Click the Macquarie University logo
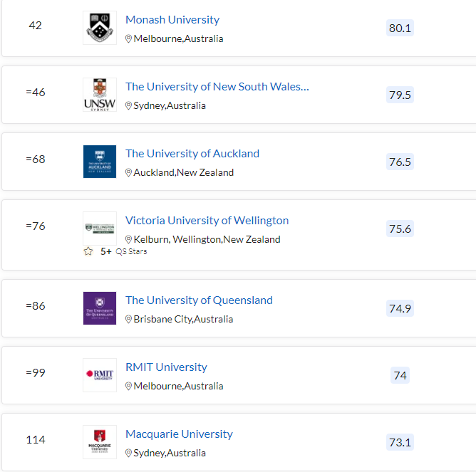The height and width of the screenshot is (472, 476). (100, 442)
